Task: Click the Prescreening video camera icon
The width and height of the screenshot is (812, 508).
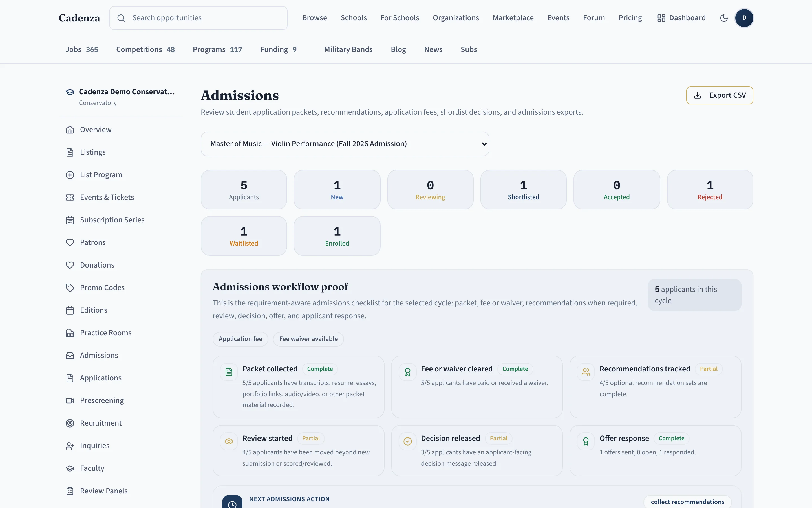Action: pyautogui.click(x=70, y=400)
